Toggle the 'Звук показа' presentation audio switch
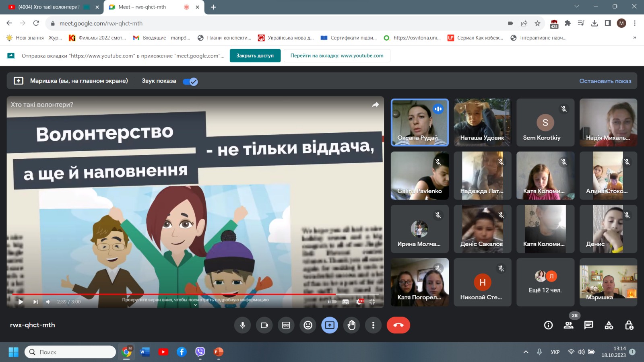 [x=190, y=82]
